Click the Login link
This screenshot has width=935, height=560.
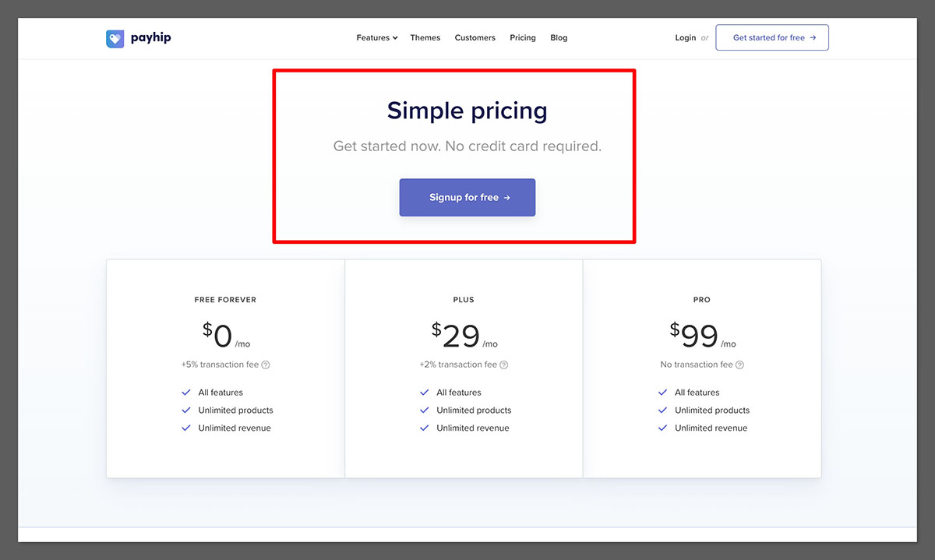[x=685, y=37]
